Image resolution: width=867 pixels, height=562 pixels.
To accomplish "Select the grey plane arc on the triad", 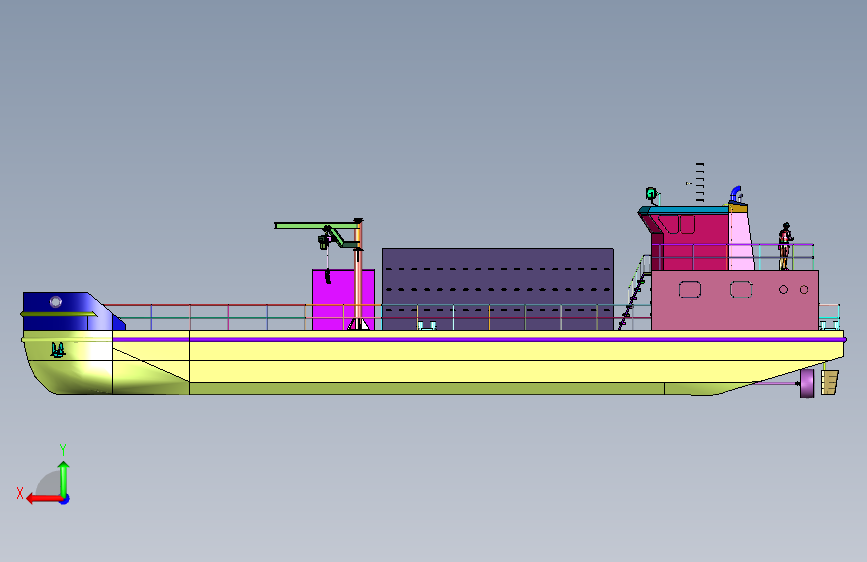I will pyautogui.click(x=49, y=483).
